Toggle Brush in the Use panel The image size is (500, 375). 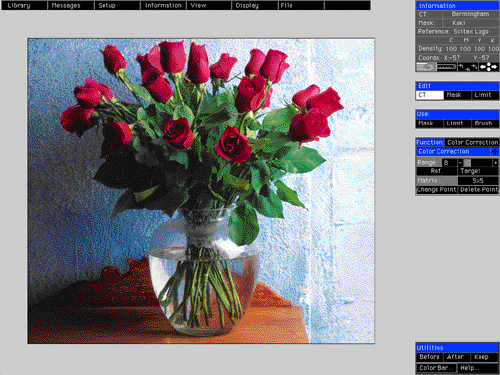(485, 123)
